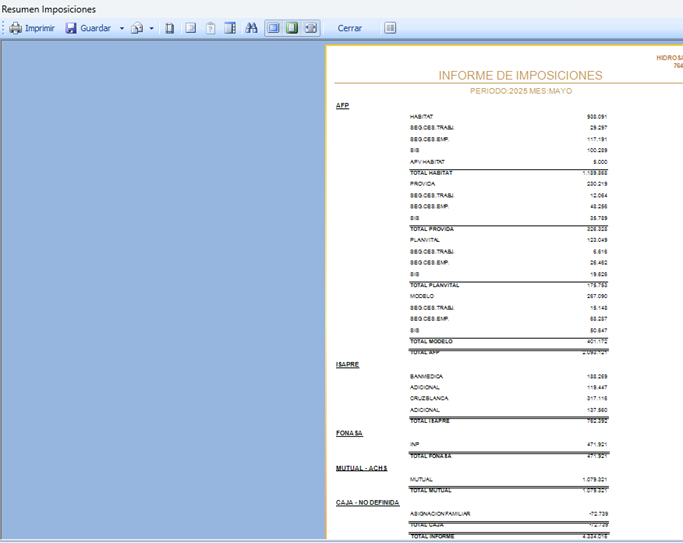Image resolution: width=683 pixels, height=543 pixels.
Task: Click the binoculars find icon
Action: (251, 28)
